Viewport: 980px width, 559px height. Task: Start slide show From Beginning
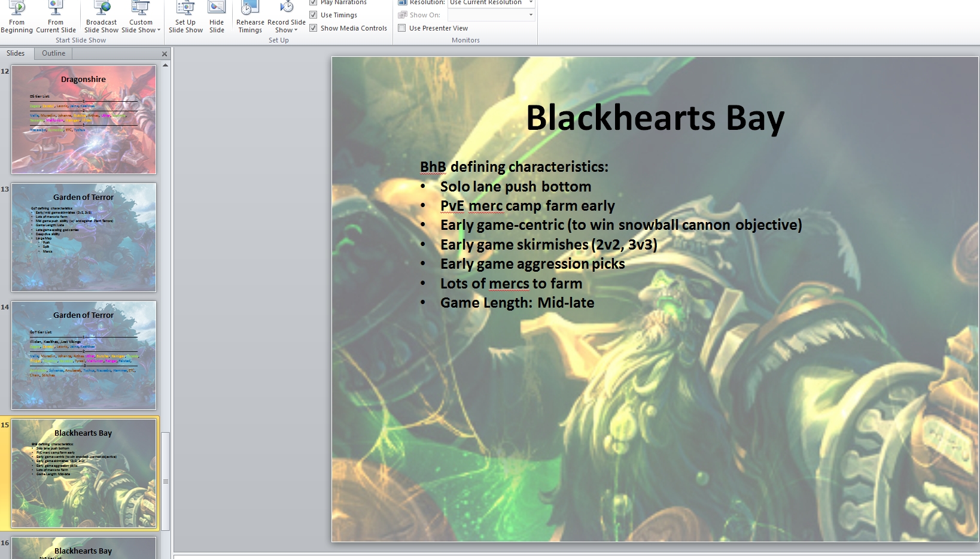click(17, 17)
